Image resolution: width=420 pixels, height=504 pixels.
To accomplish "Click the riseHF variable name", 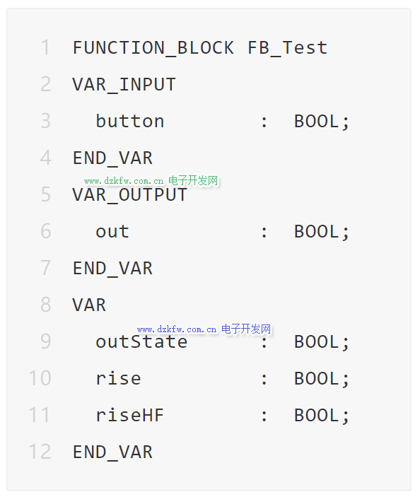I will pyautogui.click(x=130, y=415).
